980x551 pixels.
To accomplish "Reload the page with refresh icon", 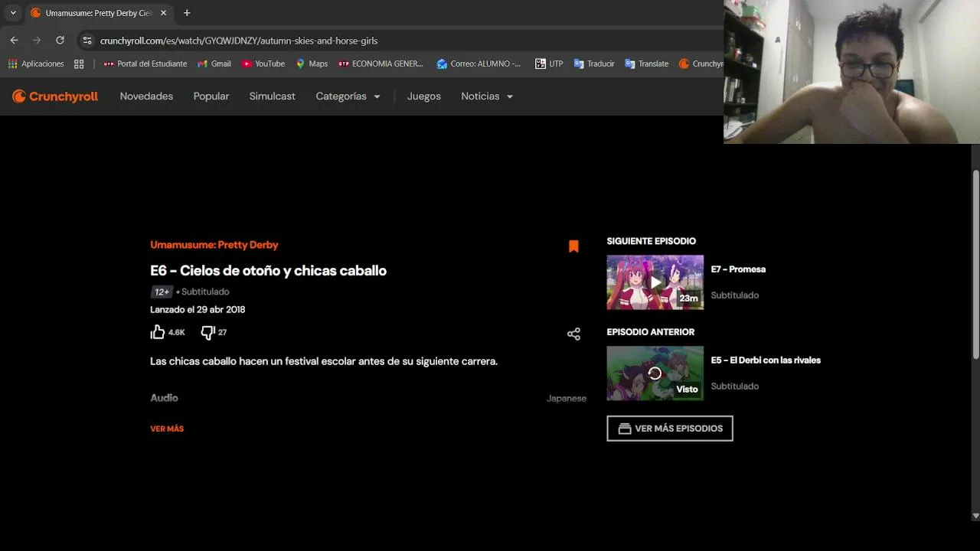I will (60, 41).
